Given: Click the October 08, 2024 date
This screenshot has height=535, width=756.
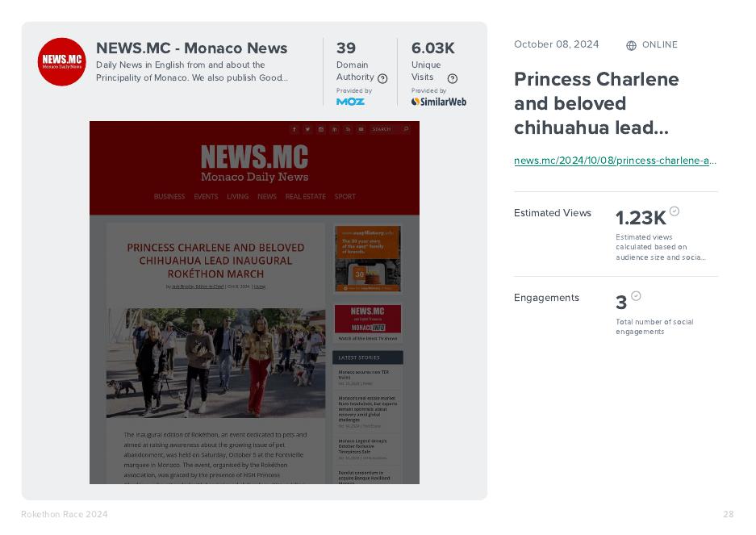Looking at the screenshot, I should pos(557,44).
